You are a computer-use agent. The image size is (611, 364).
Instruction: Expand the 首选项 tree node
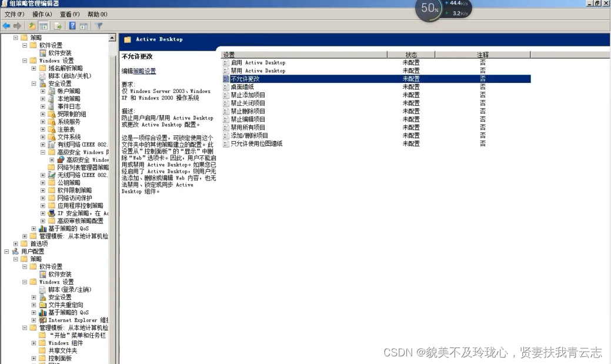click(x=16, y=244)
